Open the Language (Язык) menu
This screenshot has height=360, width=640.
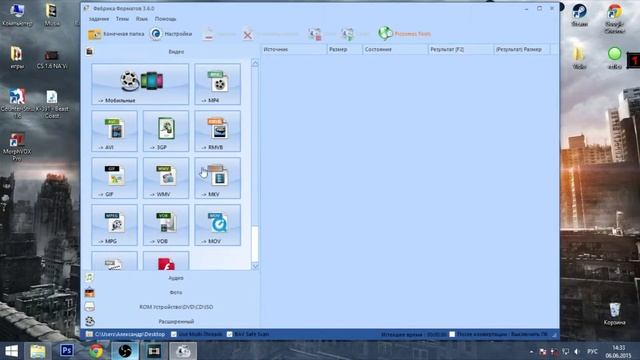coord(142,19)
